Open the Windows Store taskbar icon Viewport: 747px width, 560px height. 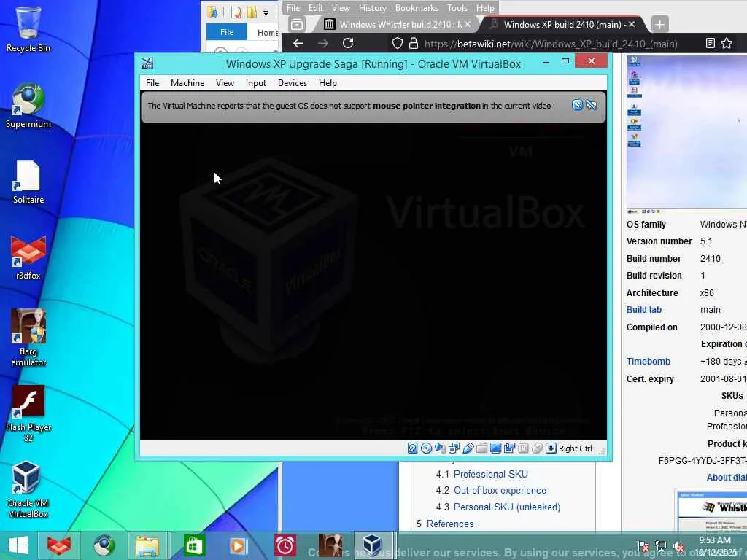click(193, 545)
